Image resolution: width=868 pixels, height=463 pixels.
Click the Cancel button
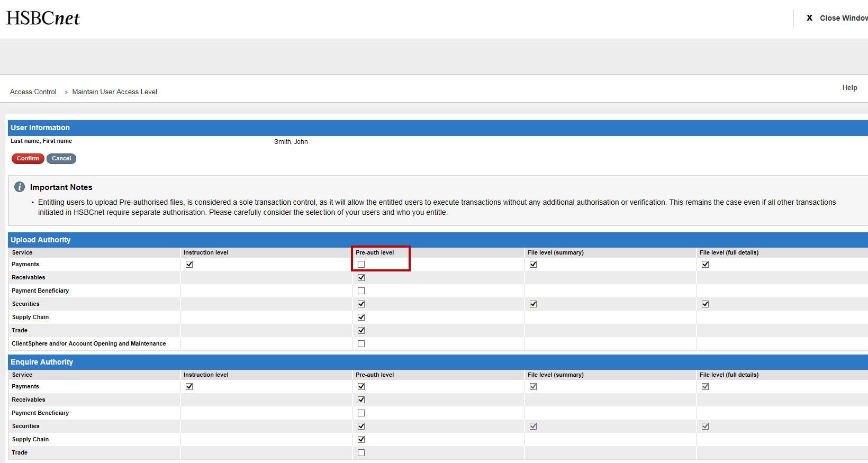point(61,158)
